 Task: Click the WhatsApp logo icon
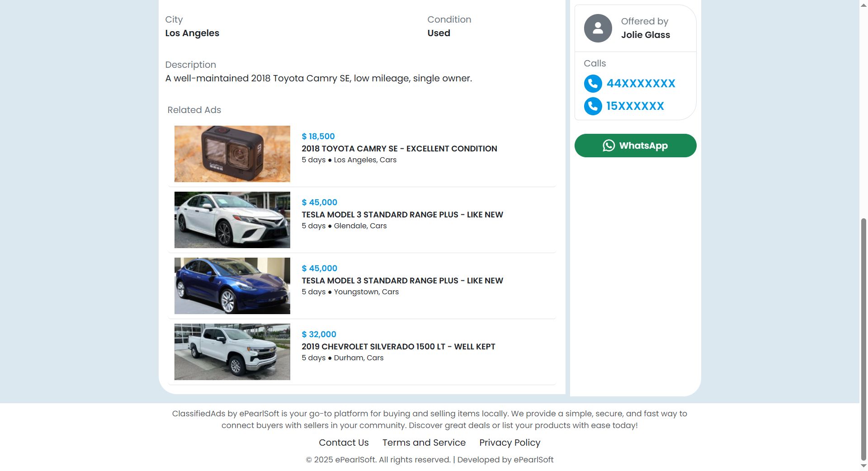609,146
